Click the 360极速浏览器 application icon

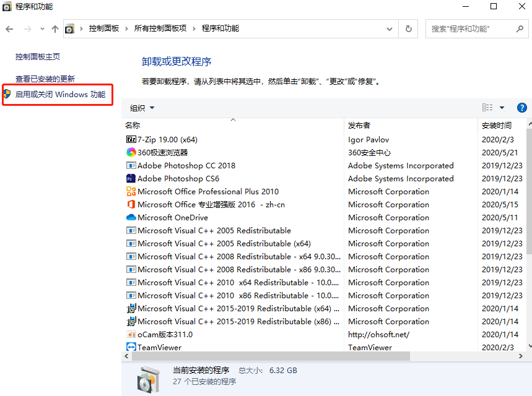click(x=131, y=152)
